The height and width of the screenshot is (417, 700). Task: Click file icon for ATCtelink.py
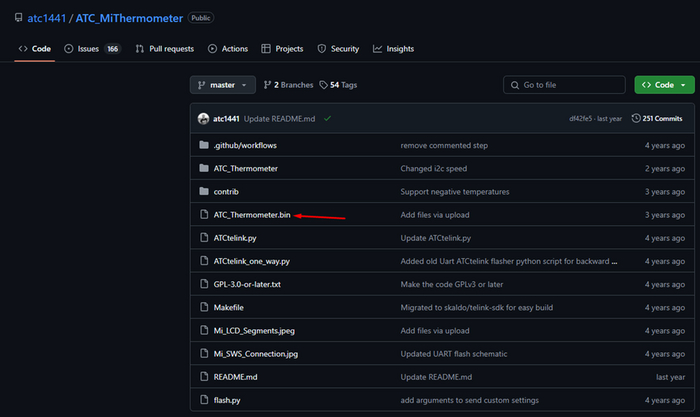point(204,238)
